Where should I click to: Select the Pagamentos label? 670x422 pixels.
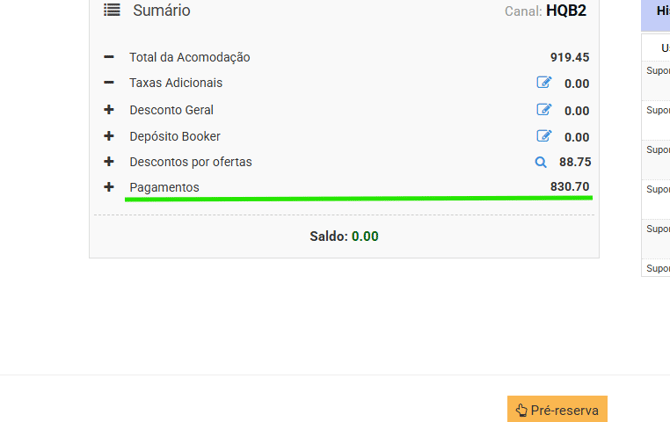tap(164, 188)
